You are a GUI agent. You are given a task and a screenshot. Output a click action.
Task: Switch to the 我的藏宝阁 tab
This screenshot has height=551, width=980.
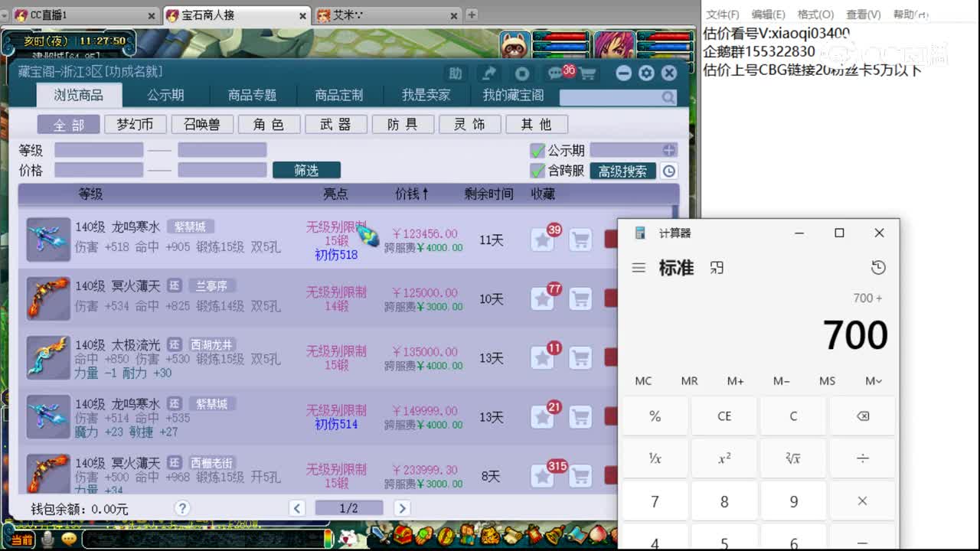513,96
